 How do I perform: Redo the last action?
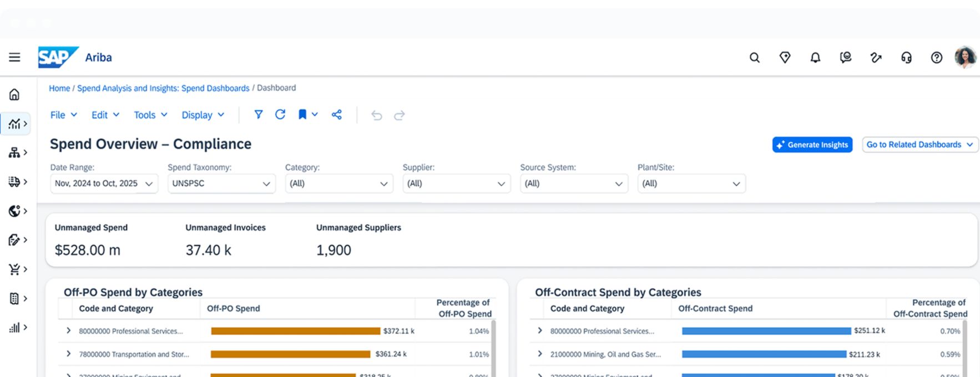point(400,115)
